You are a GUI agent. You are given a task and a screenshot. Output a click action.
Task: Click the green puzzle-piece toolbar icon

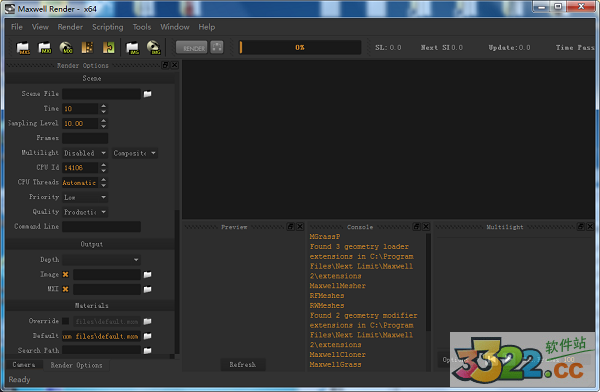[109, 48]
